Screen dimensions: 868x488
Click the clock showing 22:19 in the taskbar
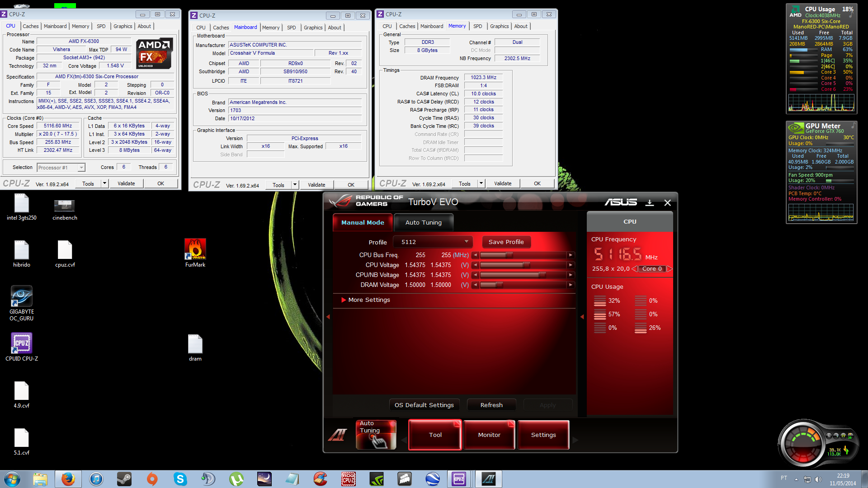coord(843,476)
